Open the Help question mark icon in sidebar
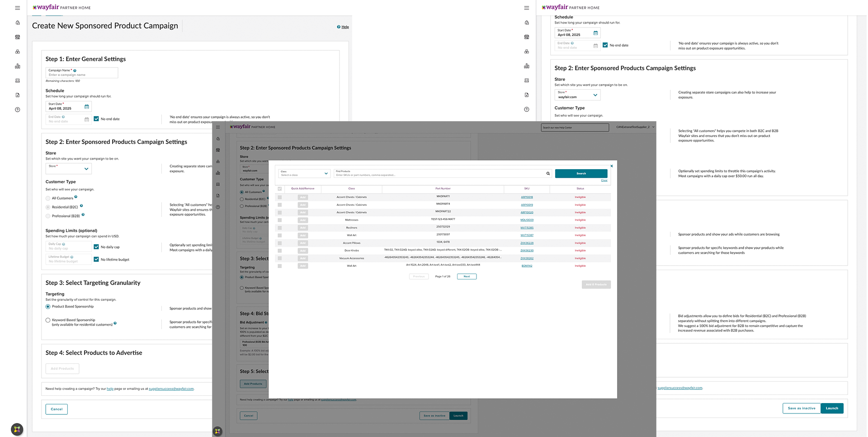The width and height of the screenshot is (868, 437). (17, 109)
